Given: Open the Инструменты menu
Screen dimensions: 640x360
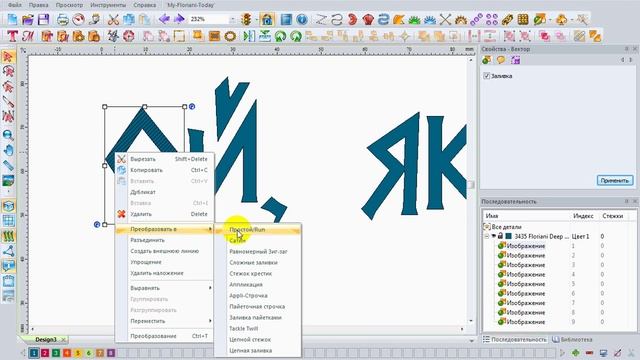Looking at the screenshot, I should point(108,5).
